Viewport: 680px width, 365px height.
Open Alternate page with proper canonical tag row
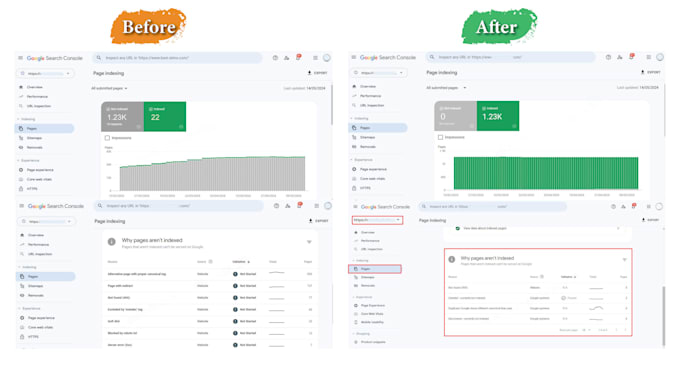point(210,274)
